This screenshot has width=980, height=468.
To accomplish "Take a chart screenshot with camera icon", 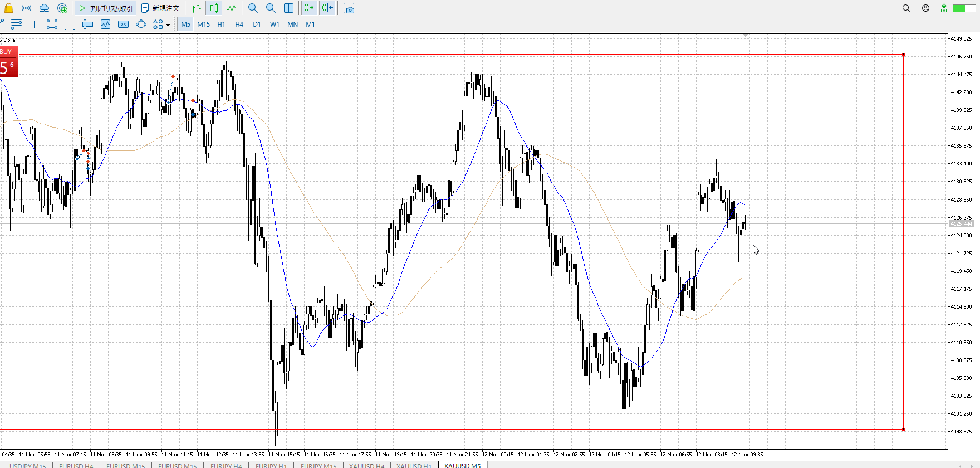I will click(x=349, y=9).
